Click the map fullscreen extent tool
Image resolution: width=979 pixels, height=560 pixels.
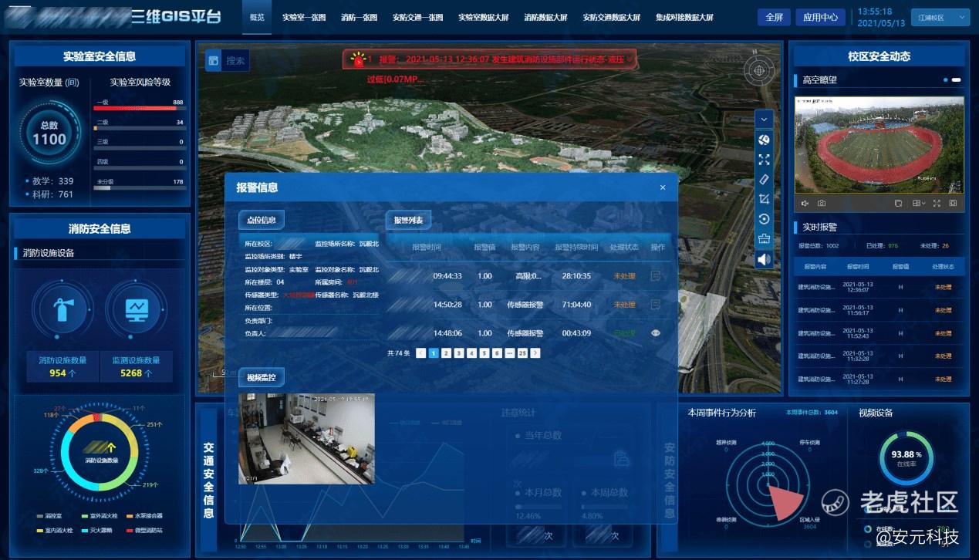click(x=764, y=160)
